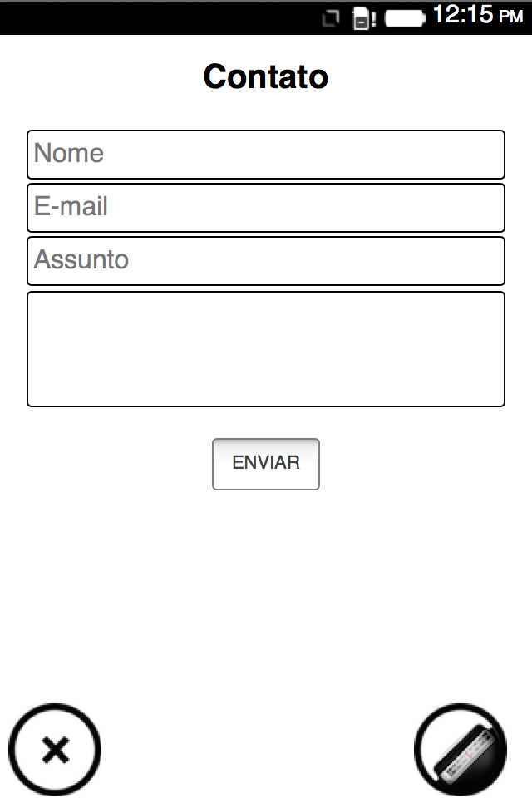Place cursor in the name box
The width and height of the screenshot is (532, 798).
[266, 155]
